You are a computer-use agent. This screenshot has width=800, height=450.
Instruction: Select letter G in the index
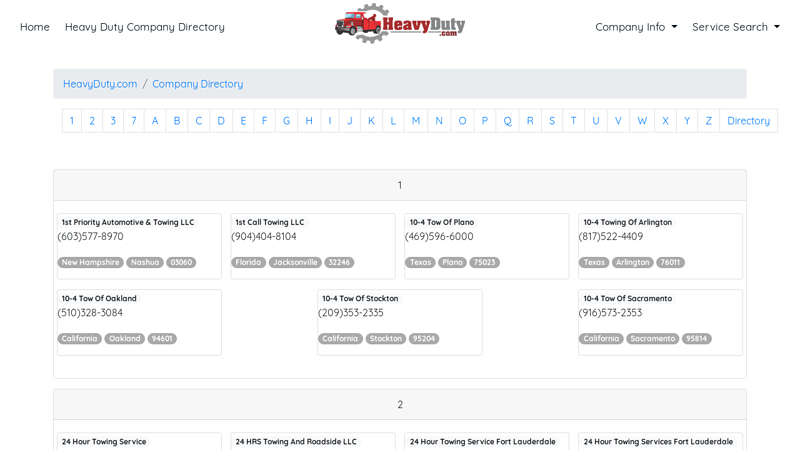pyautogui.click(x=287, y=121)
